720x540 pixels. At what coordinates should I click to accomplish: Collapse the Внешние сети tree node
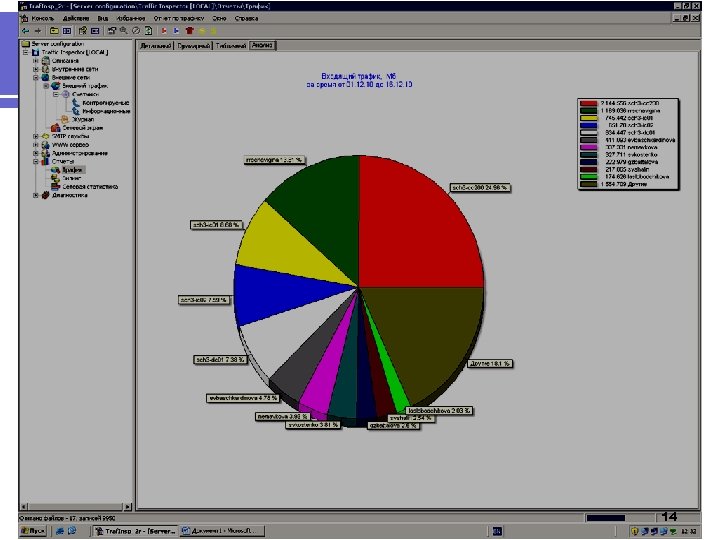coord(36,78)
